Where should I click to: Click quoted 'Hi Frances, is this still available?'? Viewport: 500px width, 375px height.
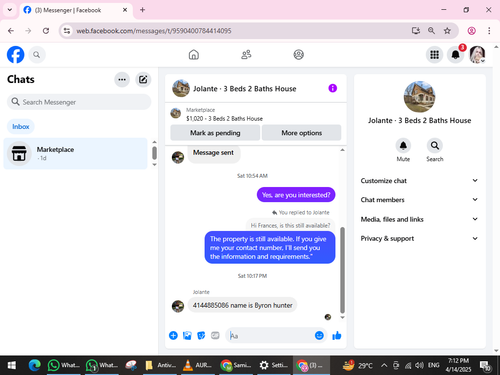[290, 225]
